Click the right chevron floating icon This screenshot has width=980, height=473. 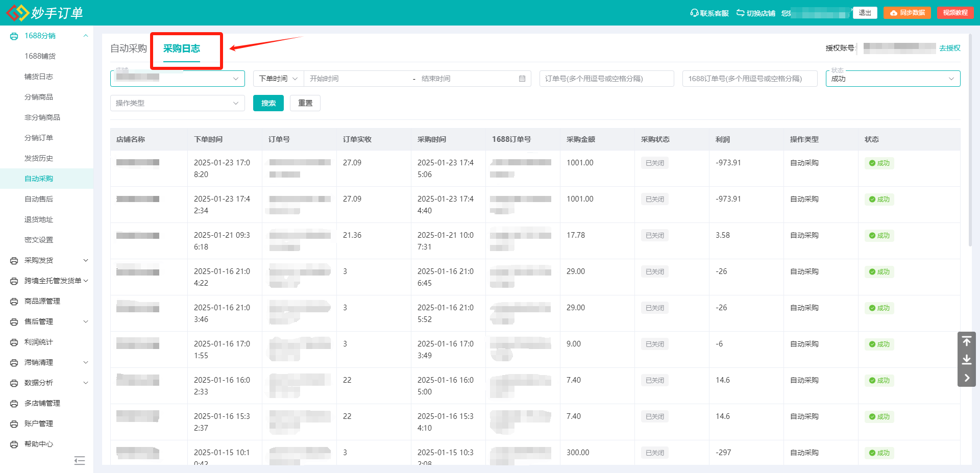tap(967, 378)
